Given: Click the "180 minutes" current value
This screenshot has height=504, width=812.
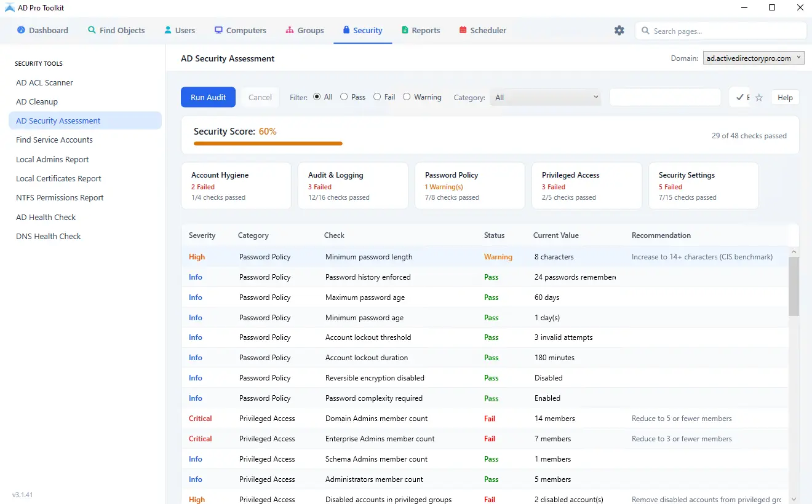Looking at the screenshot, I should (x=554, y=358).
